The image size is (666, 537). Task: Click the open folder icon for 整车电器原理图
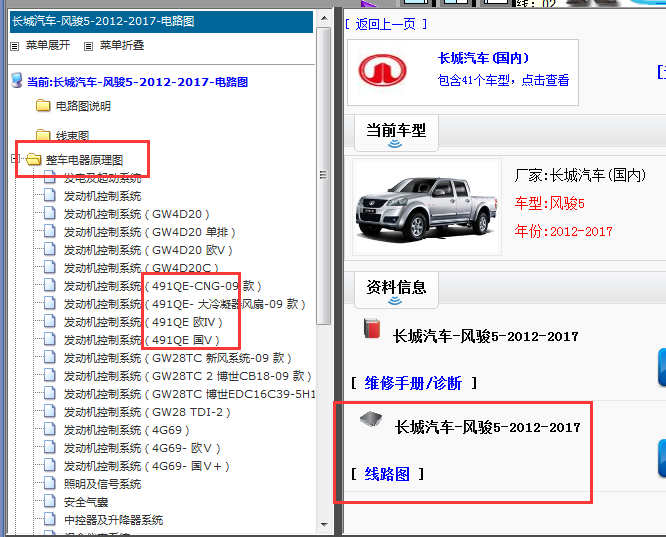pos(33,159)
